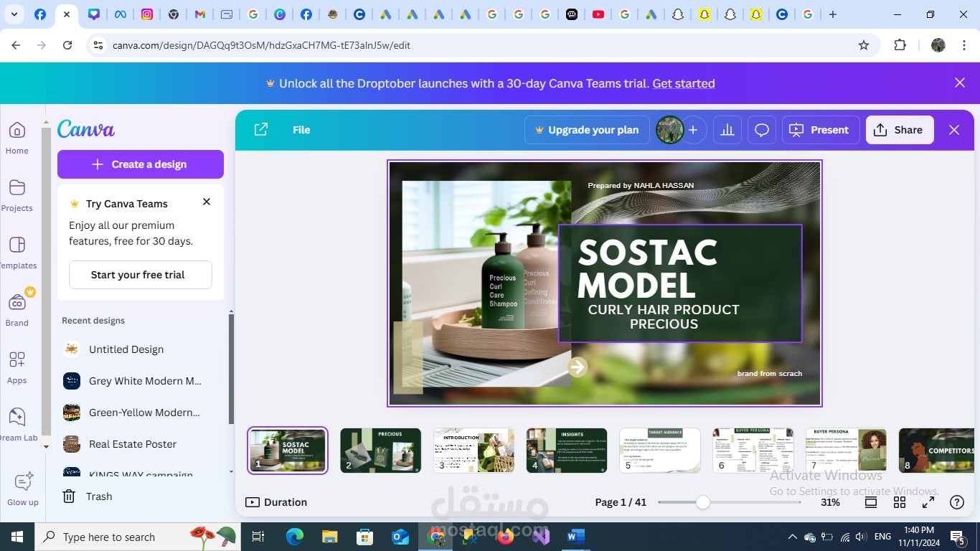
Task: Add collaborator with the plus icon
Action: tap(693, 130)
